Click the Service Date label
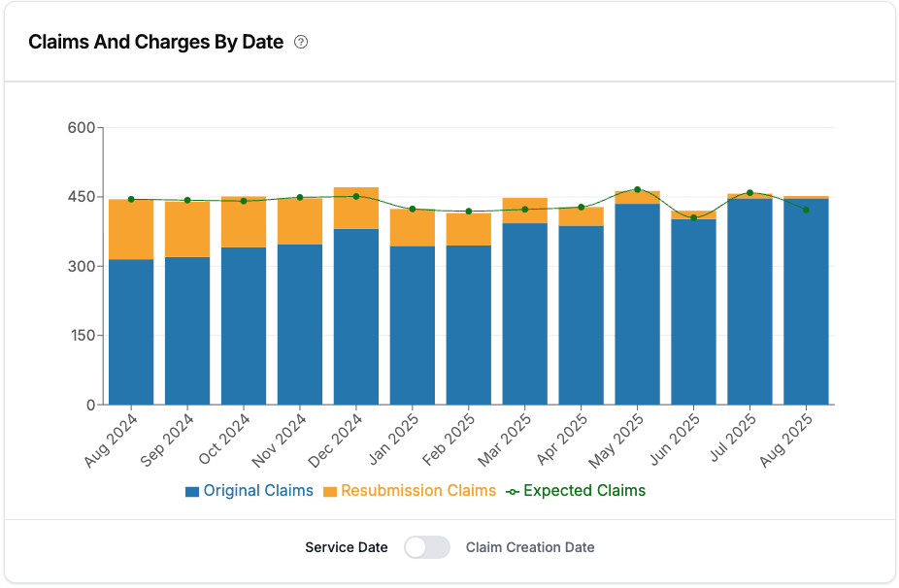 click(x=347, y=547)
